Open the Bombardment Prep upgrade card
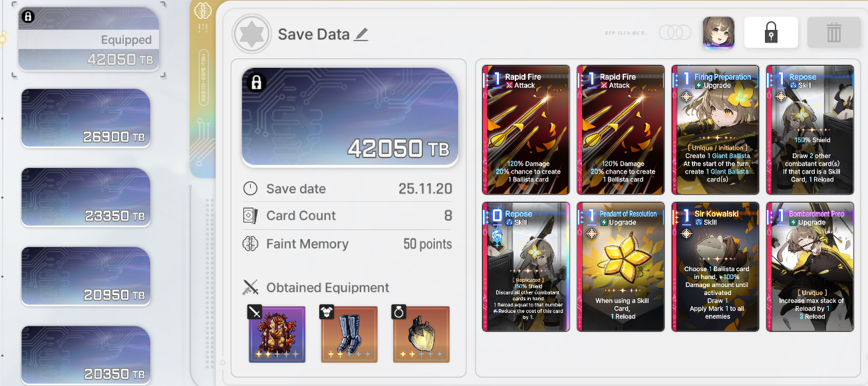 coord(810,266)
